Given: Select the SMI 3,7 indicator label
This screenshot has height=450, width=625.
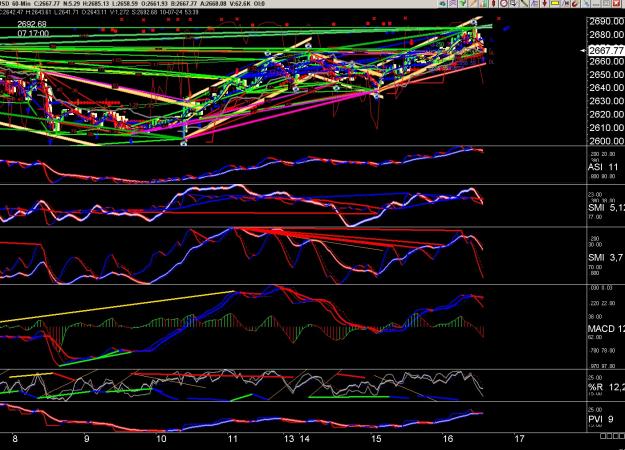Looking at the screenshot, I should [605, 258].
